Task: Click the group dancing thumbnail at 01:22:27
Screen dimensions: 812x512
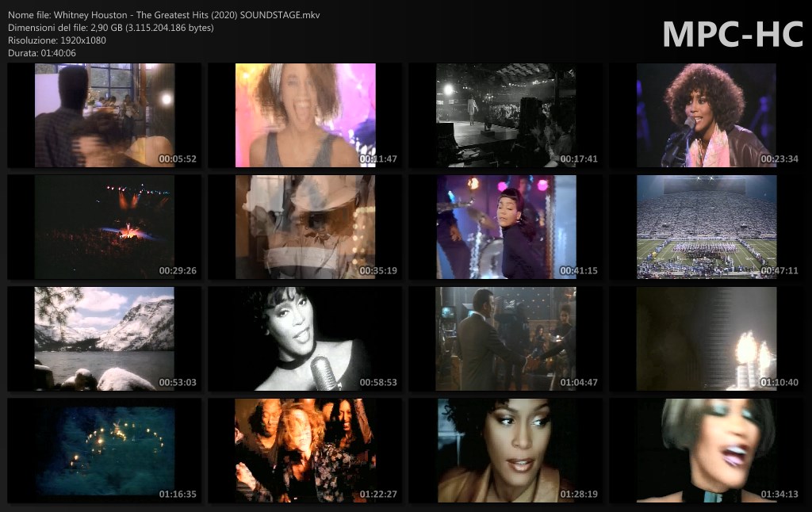Action: click(x=305, y=450)
